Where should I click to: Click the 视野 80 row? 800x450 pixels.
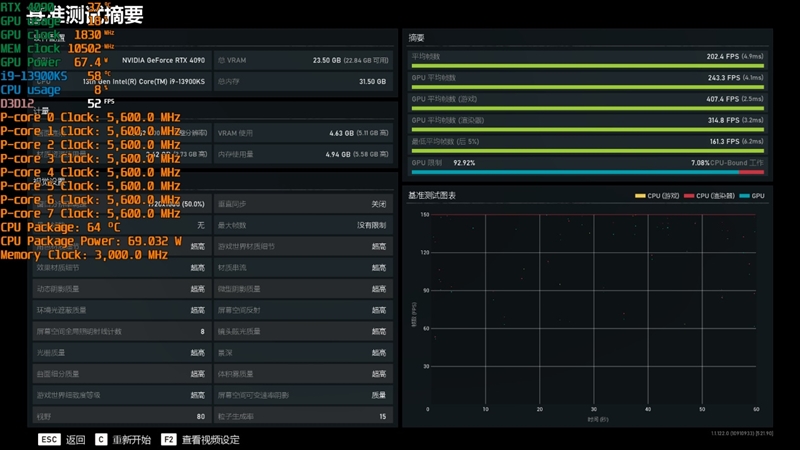click(x=121, y=416)
